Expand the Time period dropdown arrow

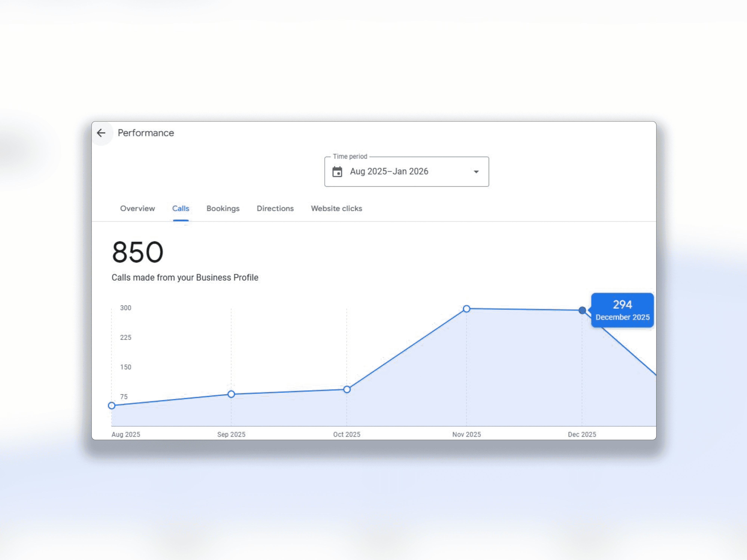click(476, 172)
